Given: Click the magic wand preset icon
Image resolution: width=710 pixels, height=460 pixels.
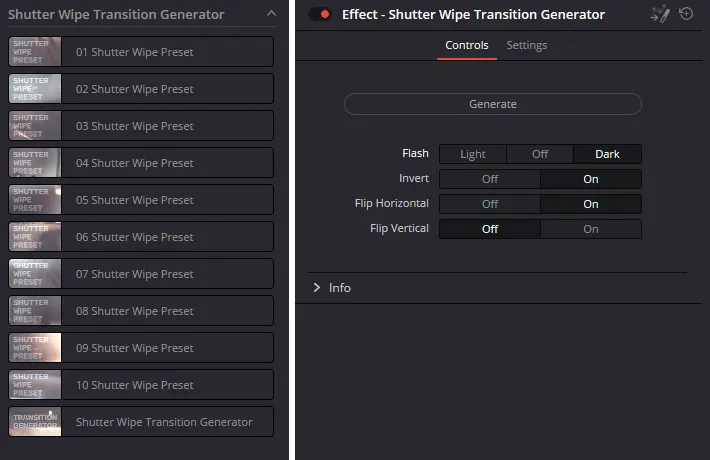Looking at the screenshot, I should [660, 14].
